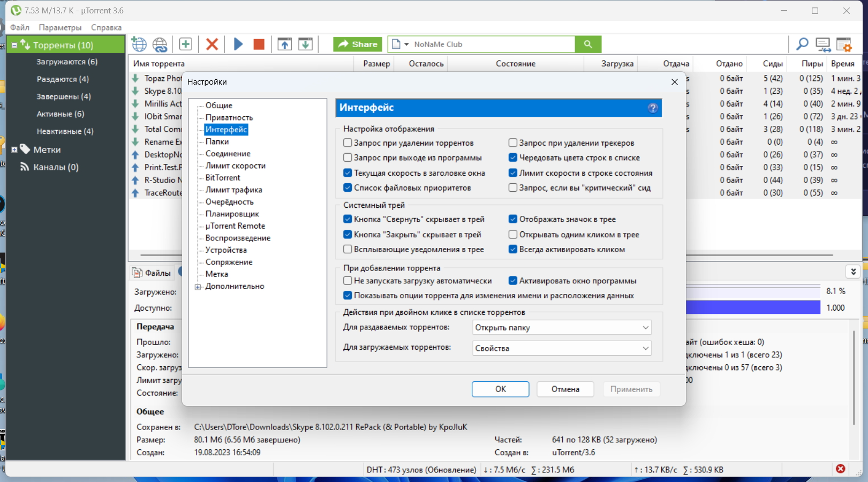The width and height of the screenshot is (868, 482).
Task: Expand the Метки sidebar node
Action: 14,150
